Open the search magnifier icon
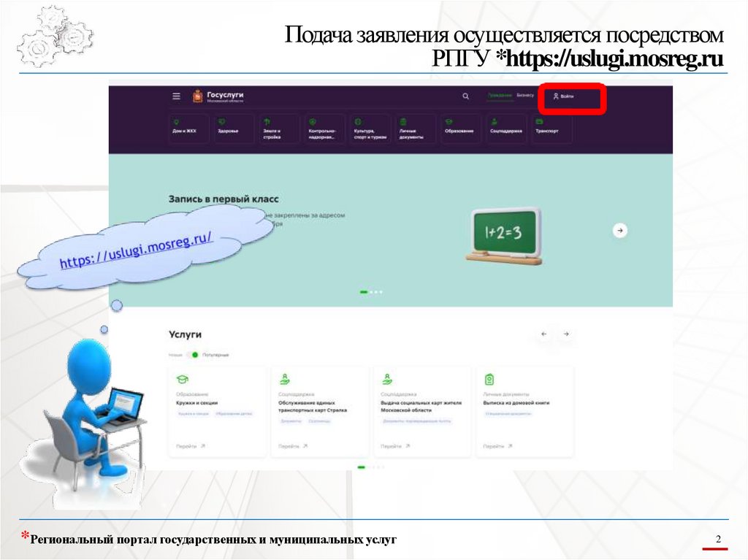Viewport: 748px width, 560px height. (465, 95)
